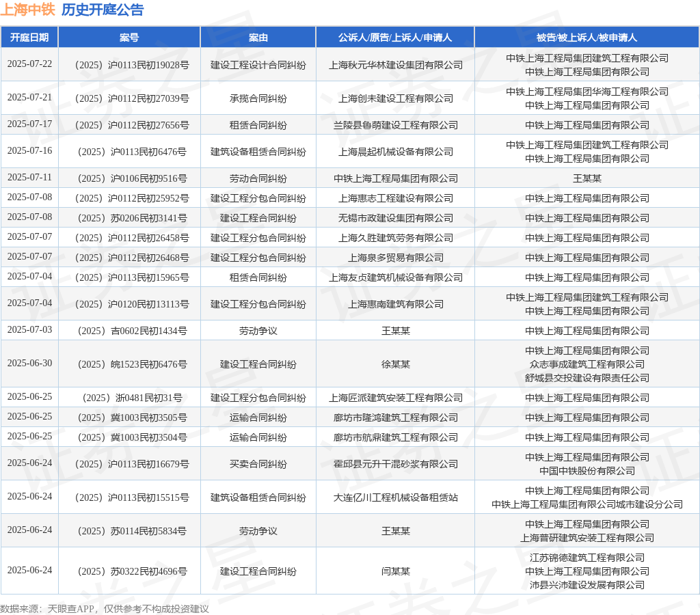700x615 pixels.
Task: Click the 历史开庭公告 heading
Action: [x=103, y=10]
